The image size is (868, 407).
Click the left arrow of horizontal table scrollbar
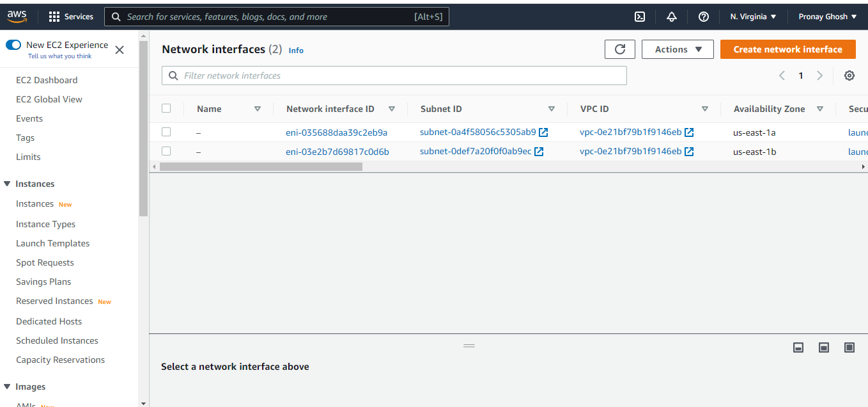click(x=153, y=166)
